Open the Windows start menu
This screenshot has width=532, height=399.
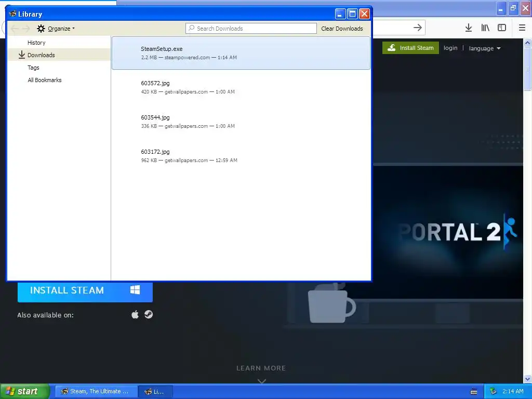coord(25,391)
